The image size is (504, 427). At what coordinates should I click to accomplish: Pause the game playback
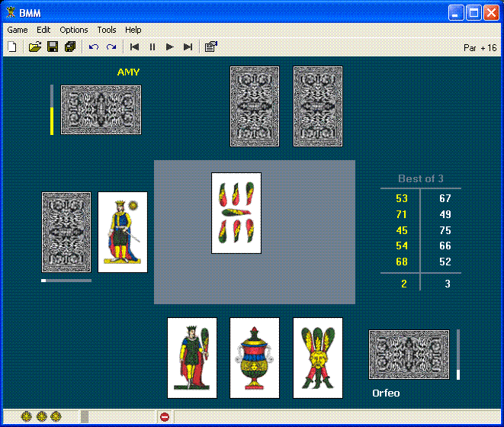[152, 47]
